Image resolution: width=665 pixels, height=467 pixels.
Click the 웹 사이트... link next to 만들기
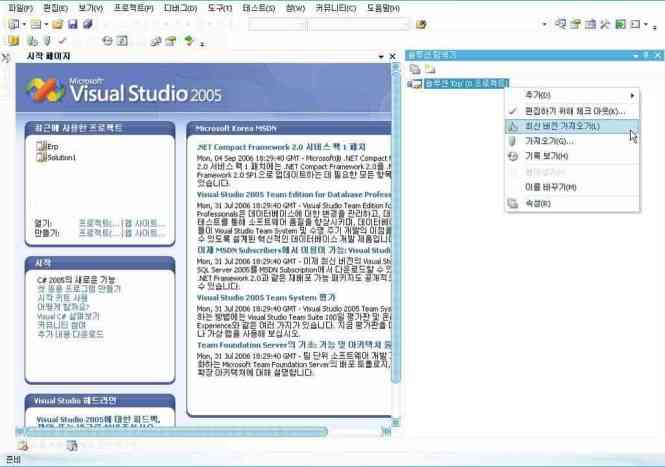coord(145,233)
